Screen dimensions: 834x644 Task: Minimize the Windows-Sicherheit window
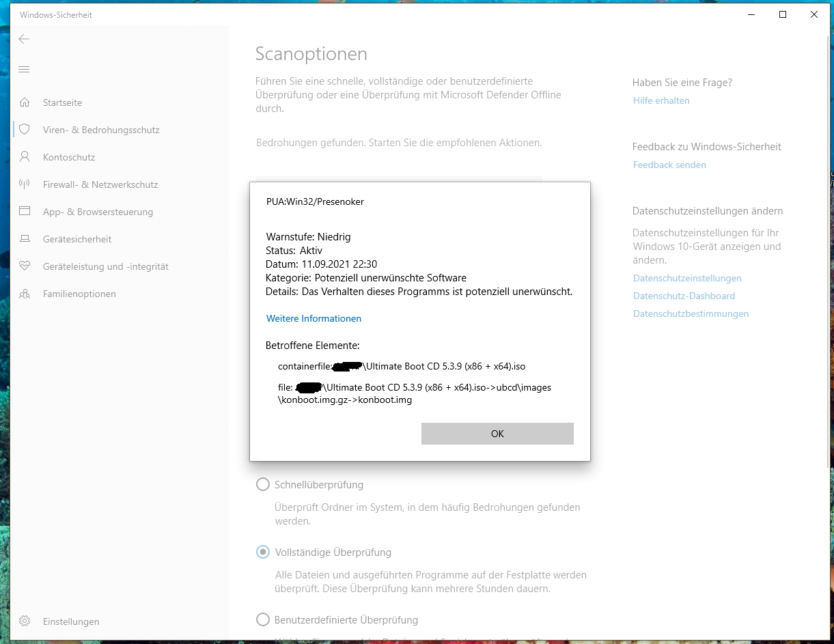pyautogui.click(x=751, y=14)
